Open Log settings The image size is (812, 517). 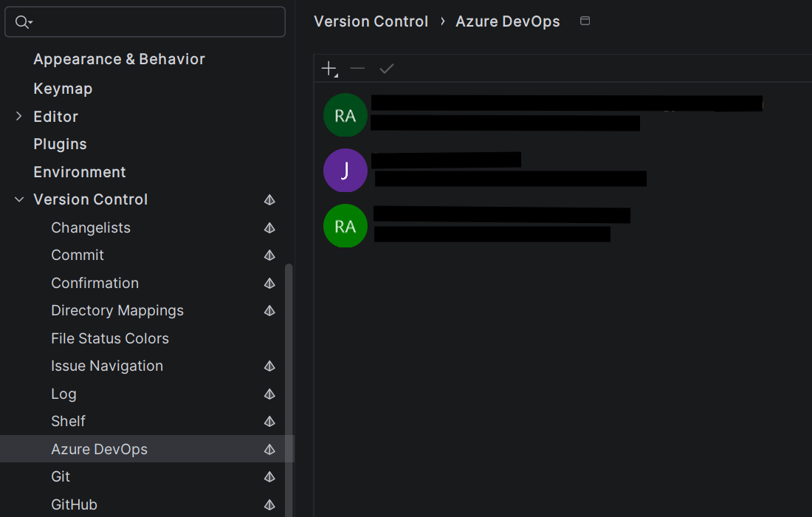click(x=63, y=394)
